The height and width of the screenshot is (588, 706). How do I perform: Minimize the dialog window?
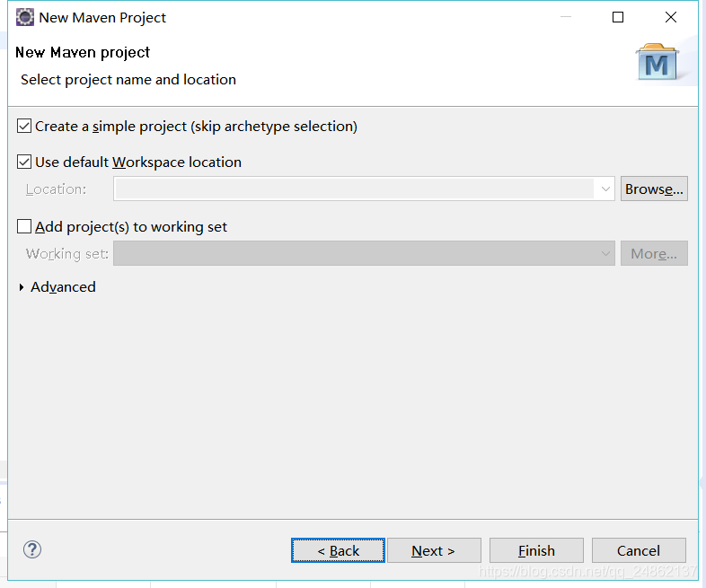pyautogui.click(x=566, y=17)
